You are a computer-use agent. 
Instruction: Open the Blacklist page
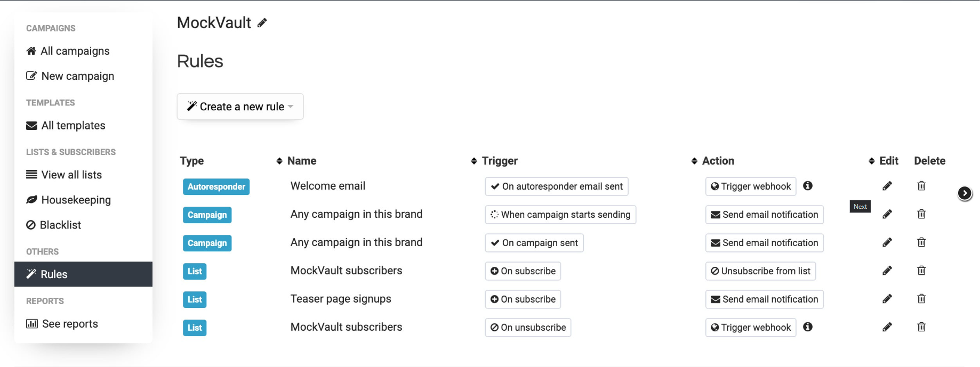(x=60, y=225)
